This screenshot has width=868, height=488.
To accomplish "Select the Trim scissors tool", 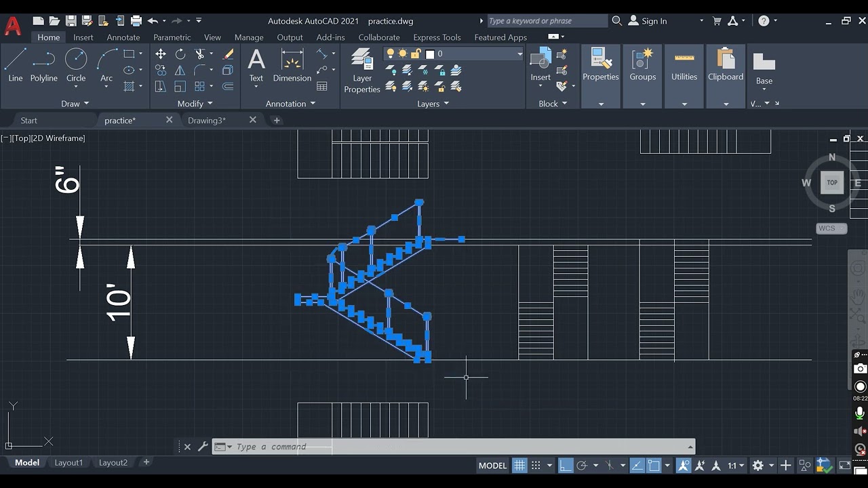I will pos(199,54).
